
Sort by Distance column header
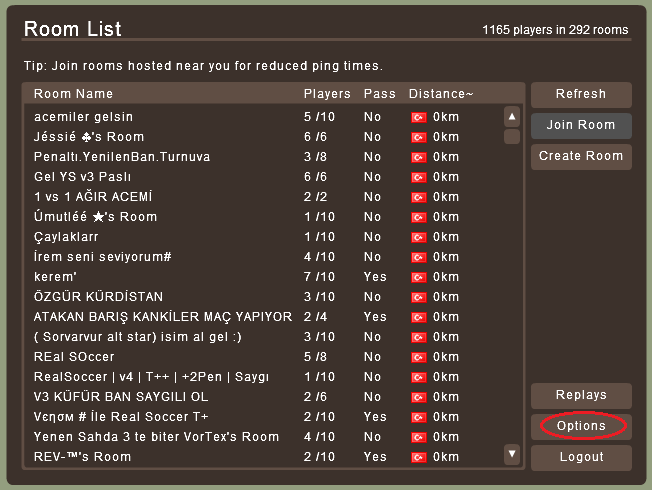pos(441,94)
